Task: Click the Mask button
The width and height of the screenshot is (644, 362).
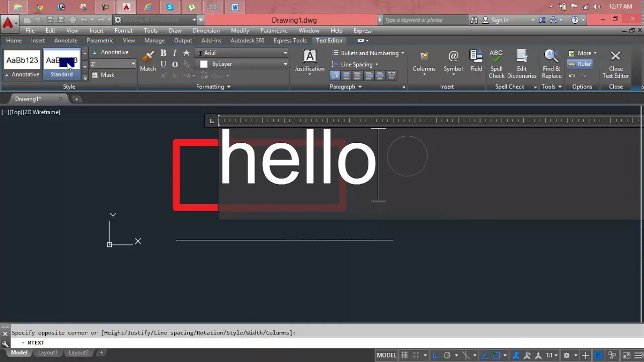Action: point(103,75)
